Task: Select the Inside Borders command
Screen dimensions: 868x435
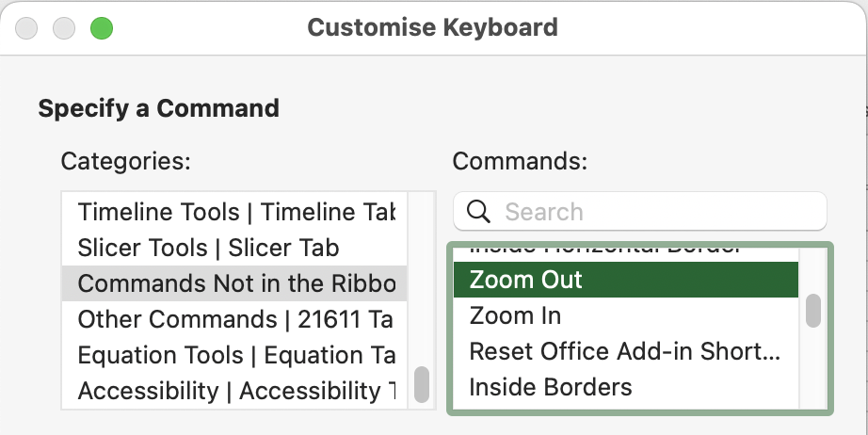Action: pos(625,387)
